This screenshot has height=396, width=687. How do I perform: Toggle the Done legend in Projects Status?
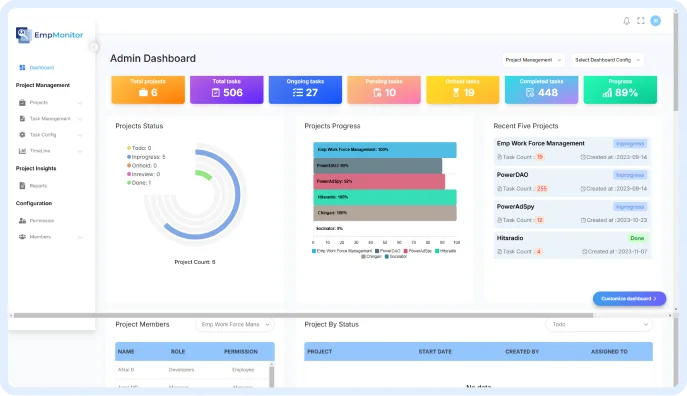pos(139,183)
